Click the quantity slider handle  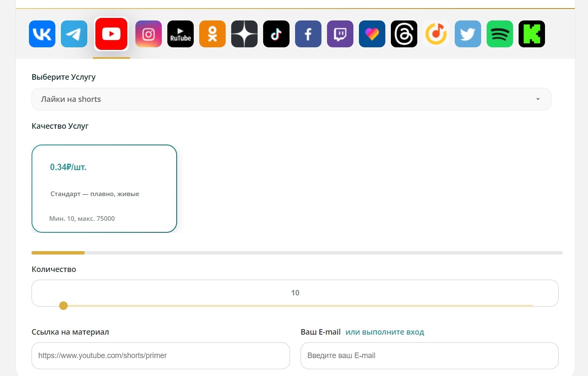click(63, 306)
